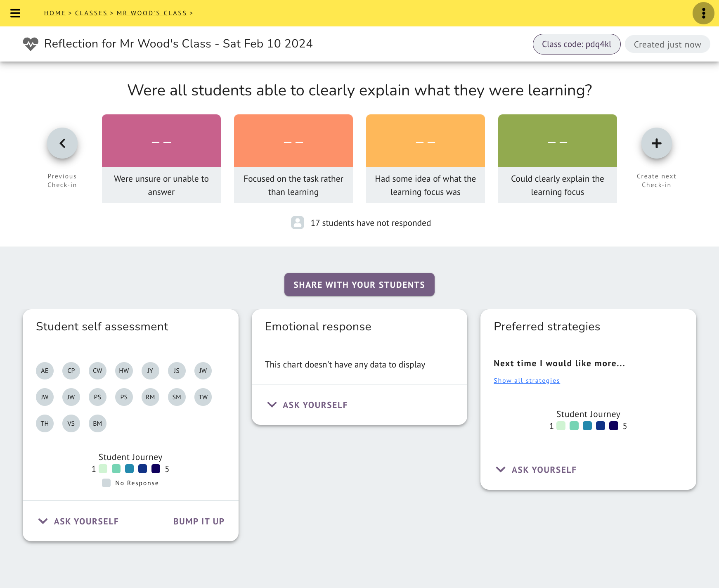Select student avatar JY
The image size is (719, 588).
150,371
